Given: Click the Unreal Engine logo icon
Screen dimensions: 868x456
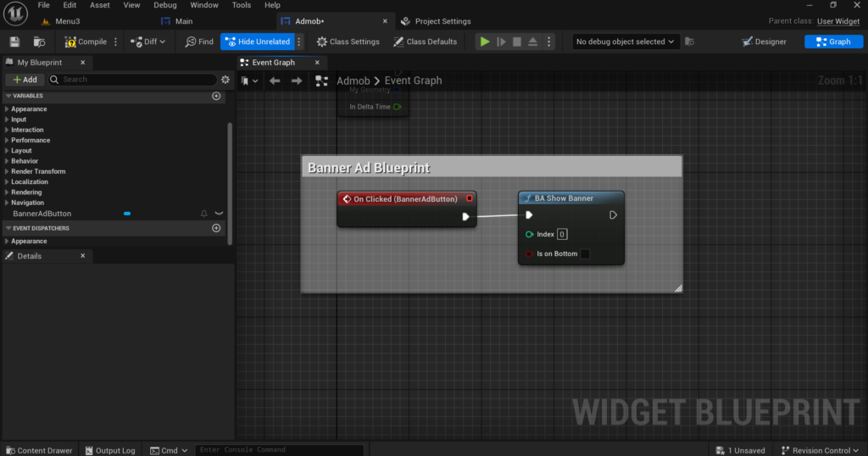Looking at the screenshot, I should [15, 14].
